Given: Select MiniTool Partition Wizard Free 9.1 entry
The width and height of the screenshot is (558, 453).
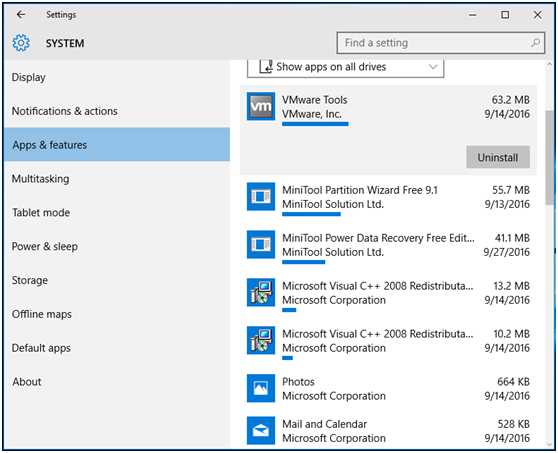Looking at the screenshot, I should point(388,198).
